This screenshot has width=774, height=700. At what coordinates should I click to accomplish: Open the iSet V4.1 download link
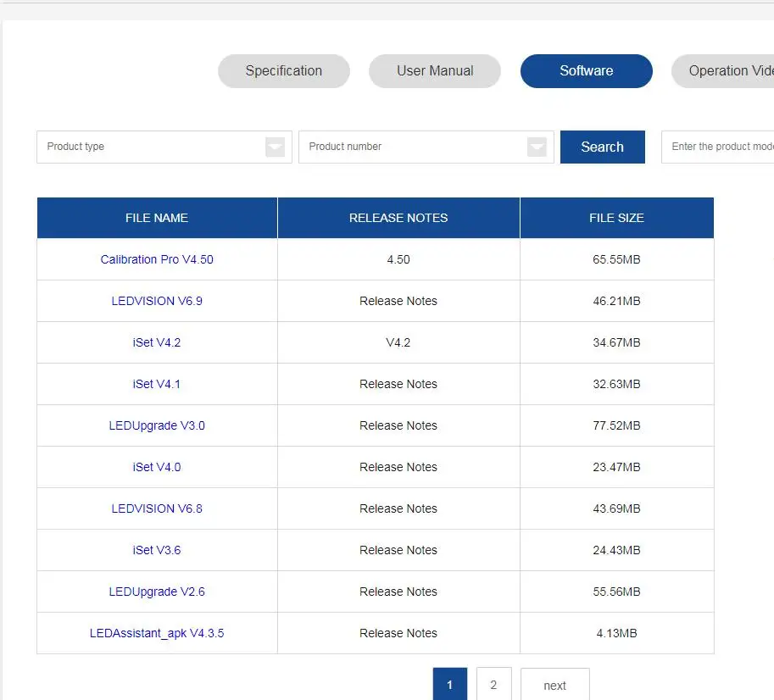[x=157, y=384]
